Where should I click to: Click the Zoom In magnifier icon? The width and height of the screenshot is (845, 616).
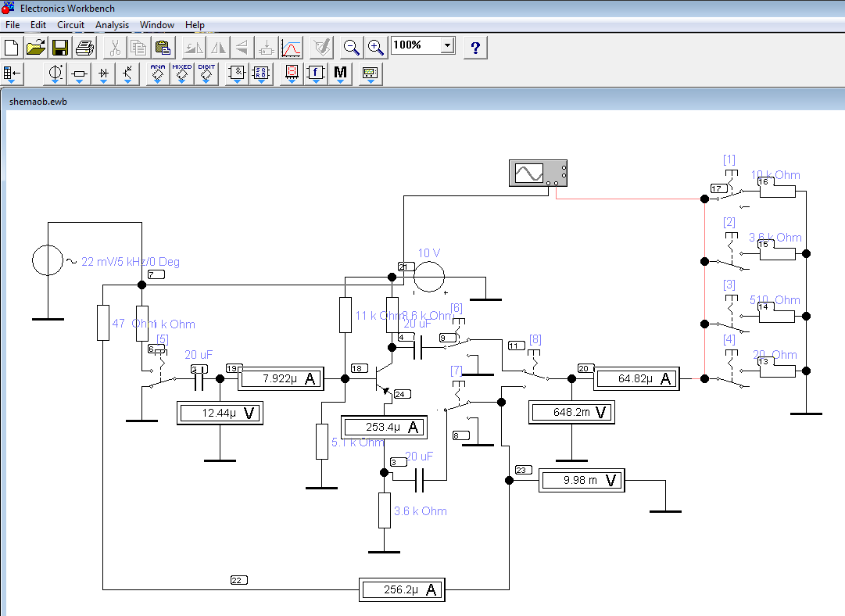click(376, 48)
